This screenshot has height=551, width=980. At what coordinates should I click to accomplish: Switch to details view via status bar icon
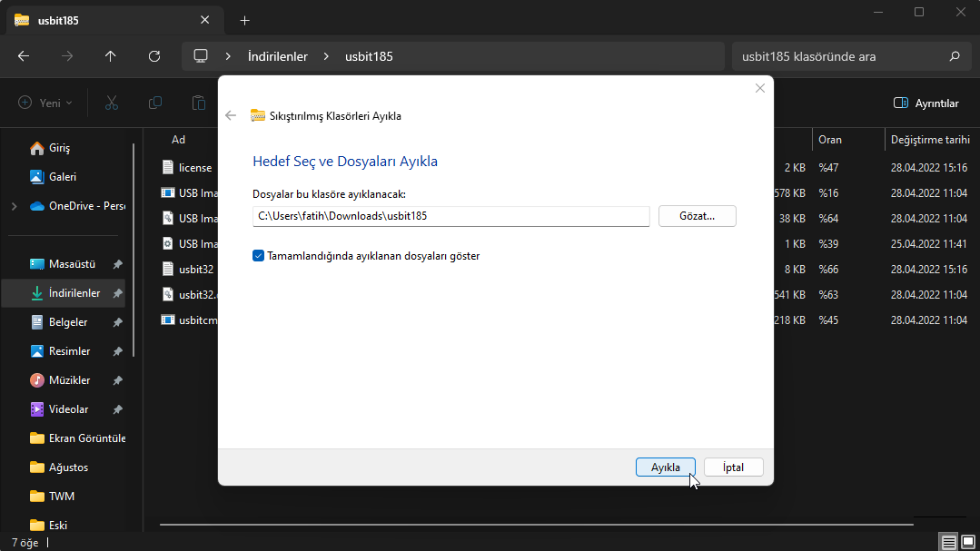pos(947,541)
